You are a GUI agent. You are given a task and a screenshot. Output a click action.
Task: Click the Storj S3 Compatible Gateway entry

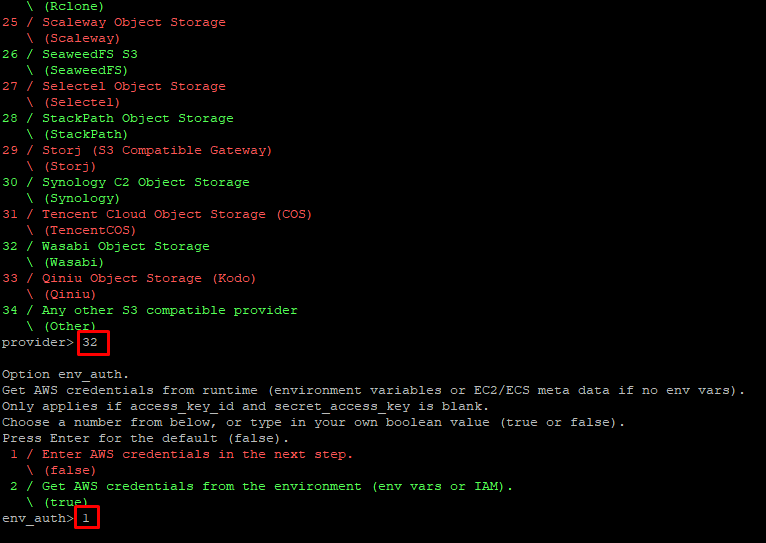(x=156, y=150)
